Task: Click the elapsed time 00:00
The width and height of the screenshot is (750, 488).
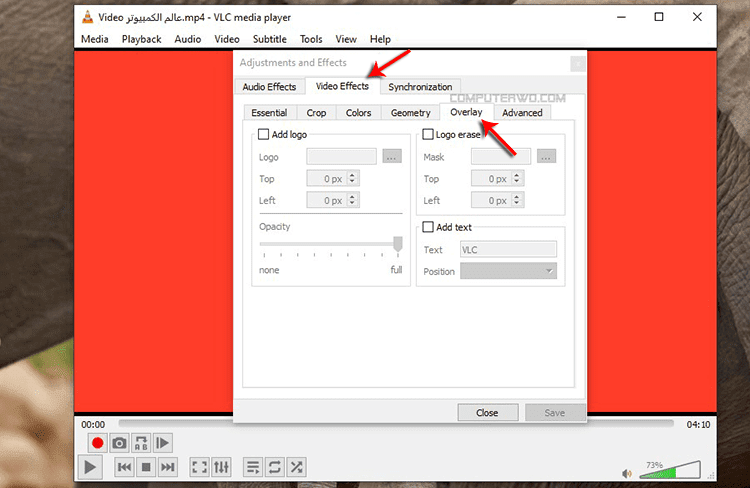Action: point(93,424)
